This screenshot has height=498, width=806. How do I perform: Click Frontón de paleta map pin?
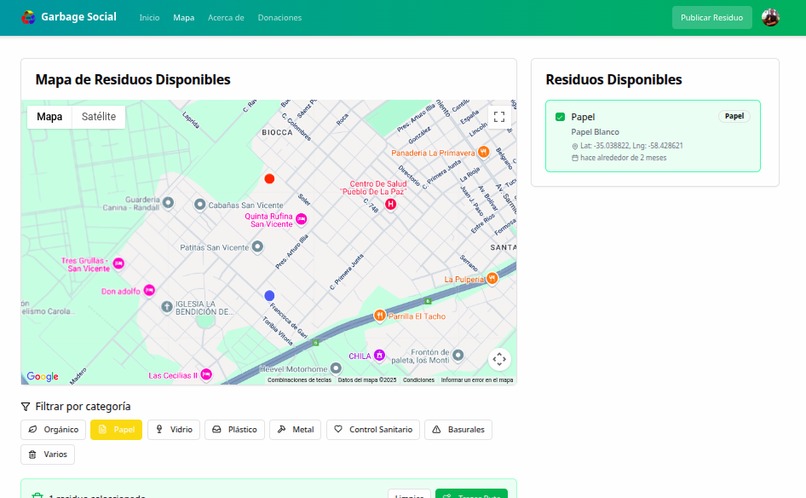click(x=457, y=355)
